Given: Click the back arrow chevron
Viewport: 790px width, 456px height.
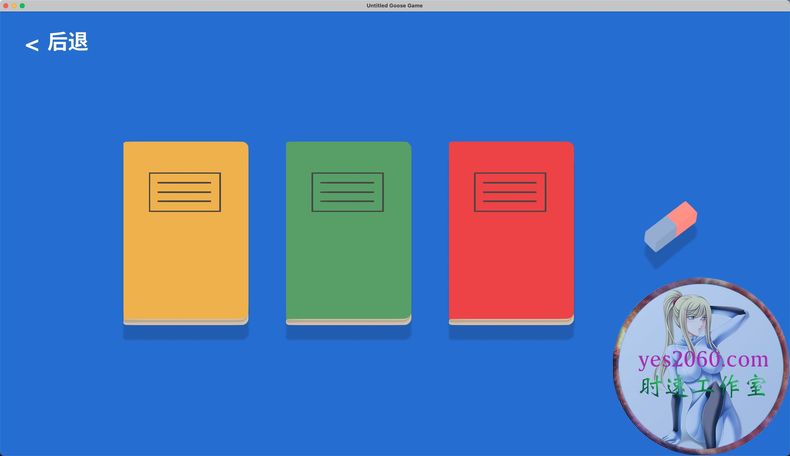Looking at the screenshot, I should click(x=32, y=44).
